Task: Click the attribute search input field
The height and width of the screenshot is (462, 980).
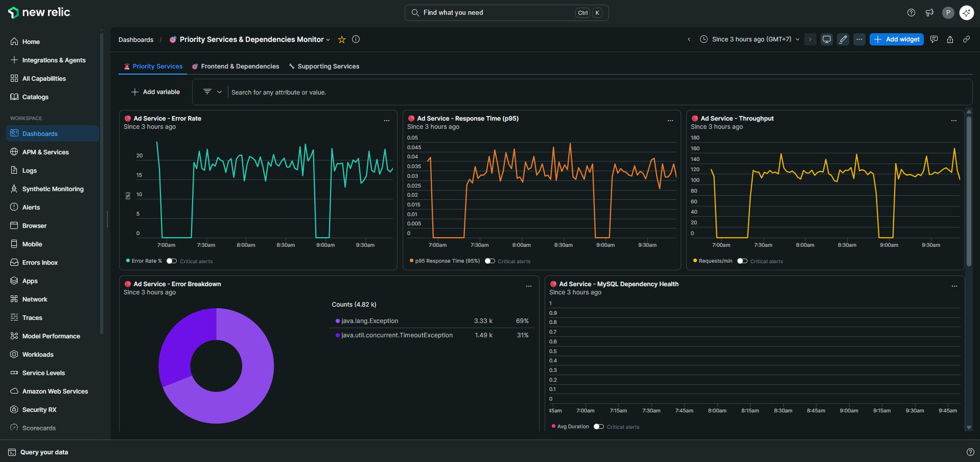Action: [x=358, y=92]
